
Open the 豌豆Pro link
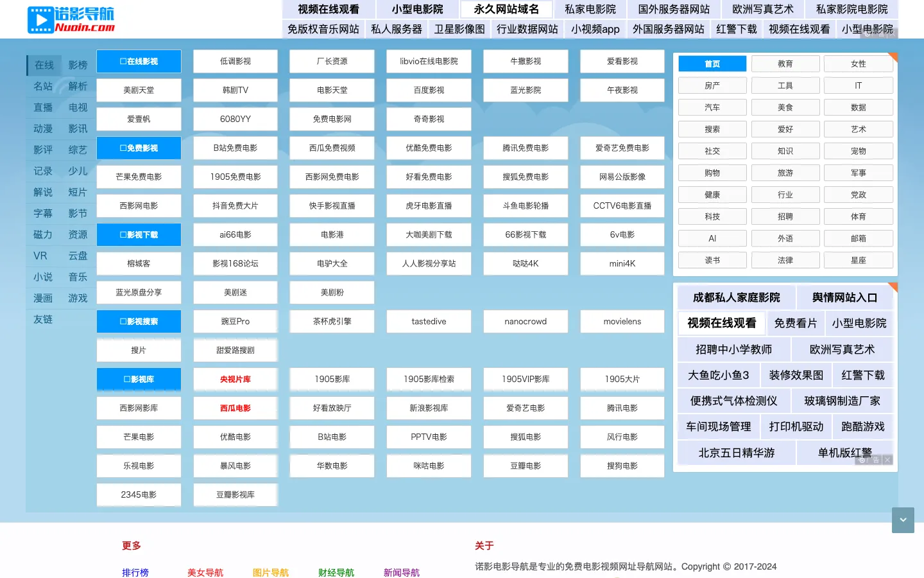pos(235,322)
